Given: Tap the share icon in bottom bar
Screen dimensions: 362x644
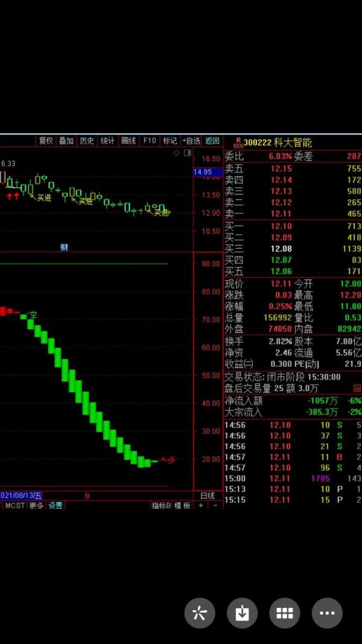Looking at the screenshot, I should point(200,614).
